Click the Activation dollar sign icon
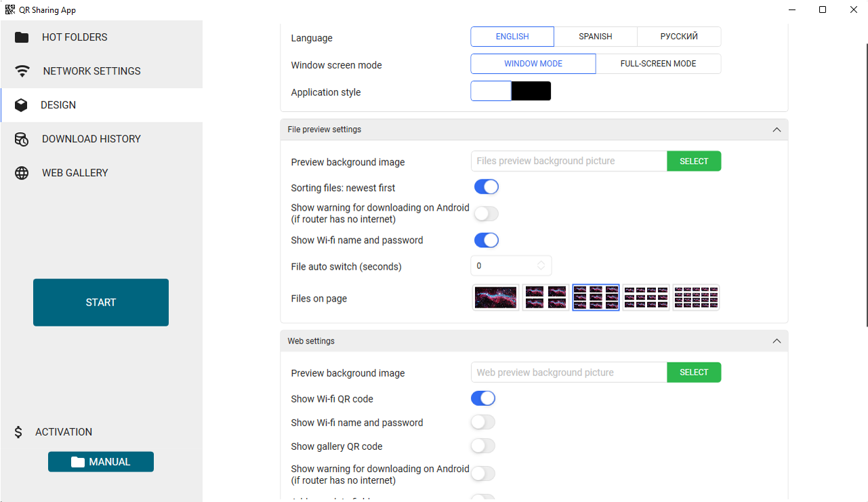868x502 pixels. 18,432
